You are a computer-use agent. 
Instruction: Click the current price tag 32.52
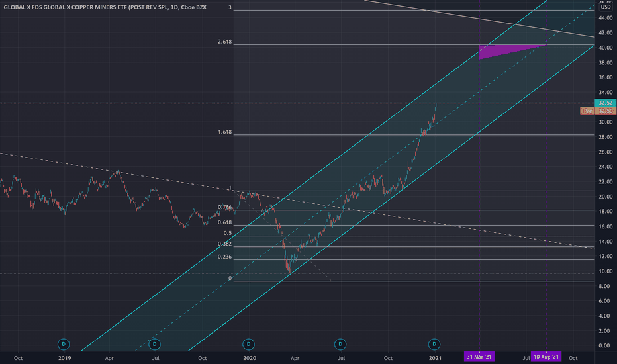pos(606,103)
